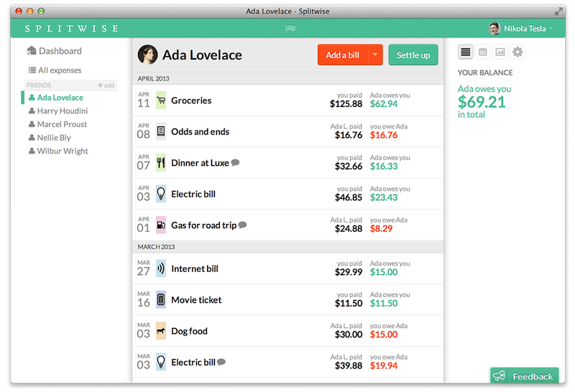This screenshot has width=575, height=392.
Task: Click the Gas for road trip pump icon
Action: click(160, 225)
